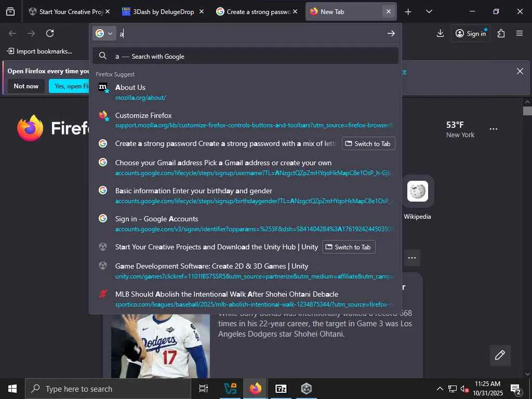Switch to Tab for Unity Hub download
532x399 pixels.
tap(349, 247)
